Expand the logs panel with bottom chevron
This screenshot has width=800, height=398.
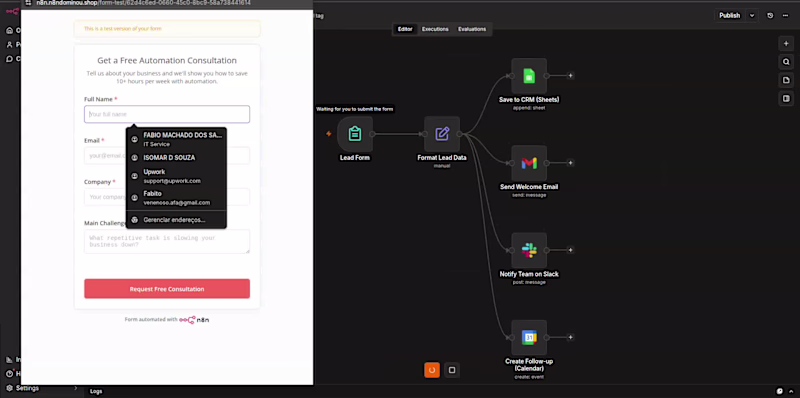click(x=791, y=391)
